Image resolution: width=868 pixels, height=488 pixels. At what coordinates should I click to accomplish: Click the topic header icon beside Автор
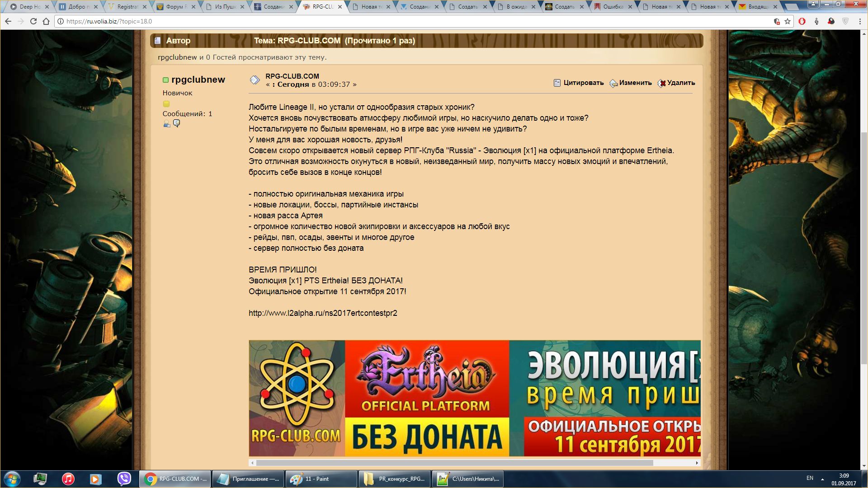(x=158, y=41)
